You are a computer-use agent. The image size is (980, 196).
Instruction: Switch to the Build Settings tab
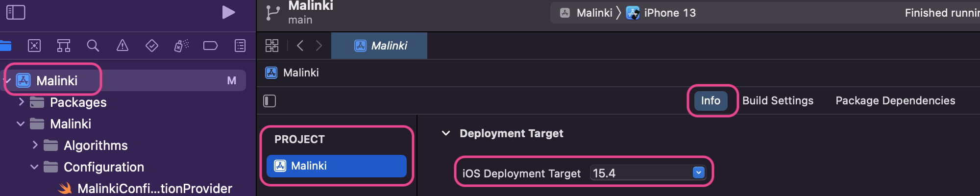coord(778,100)
